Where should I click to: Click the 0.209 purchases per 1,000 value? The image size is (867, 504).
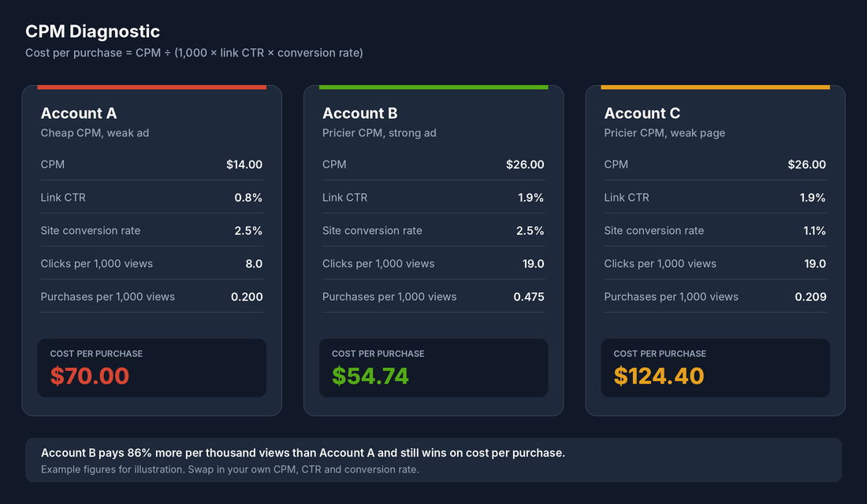[810, 298]
